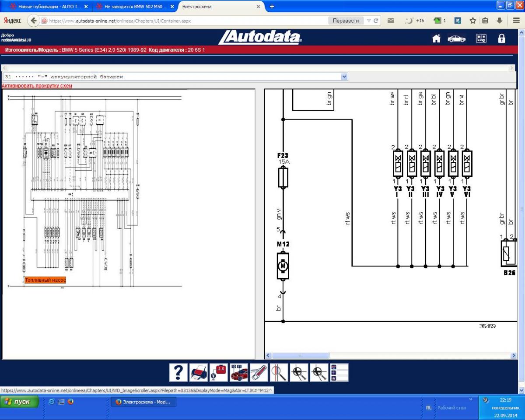Select the wire magnifier highlight tool
The width and height of the screenshot is (525, 420).
tap(279, 372)
